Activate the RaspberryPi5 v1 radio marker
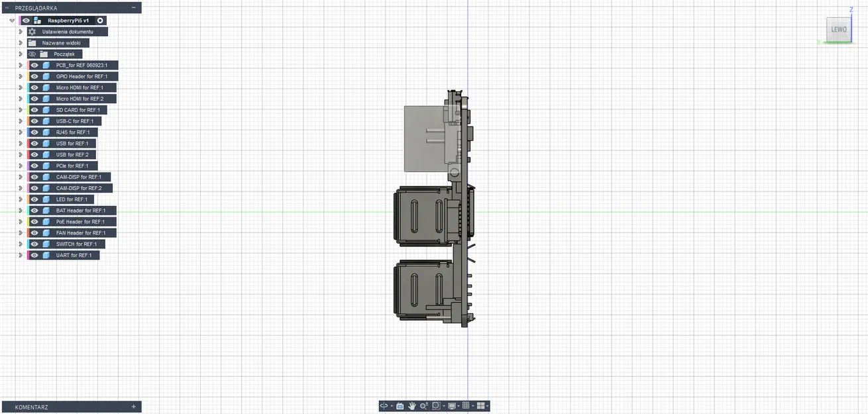Image resolution: width=868 pixels, height=414 pixels. 100,20
